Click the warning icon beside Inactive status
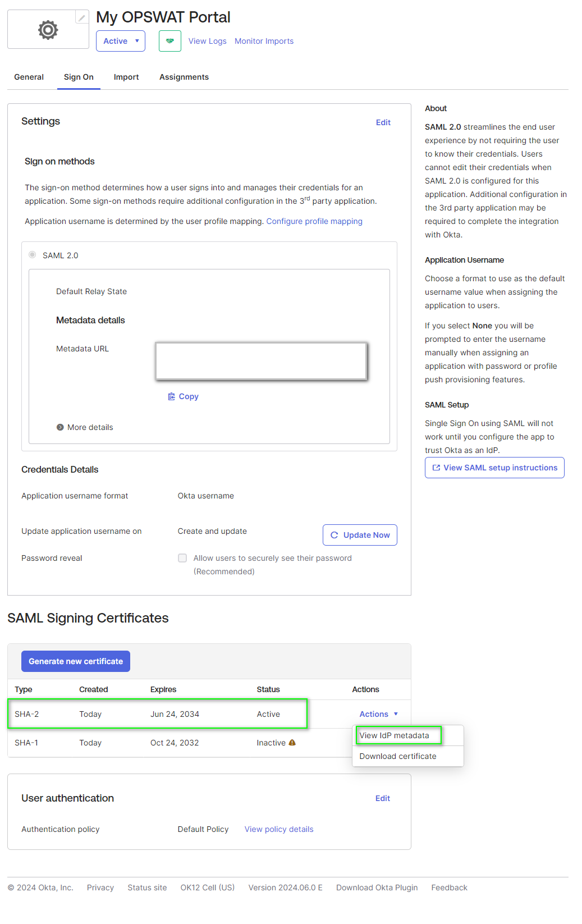 click(292, 743)
